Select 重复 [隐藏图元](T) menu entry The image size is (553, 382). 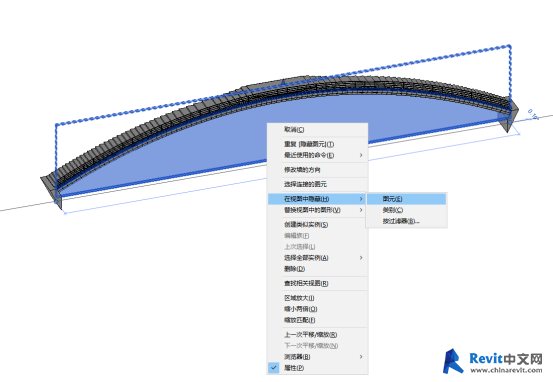coord(317,144)
